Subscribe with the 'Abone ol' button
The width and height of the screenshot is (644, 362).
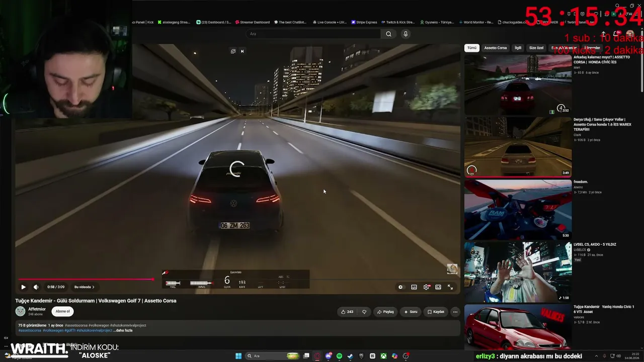tap(62, 311)
